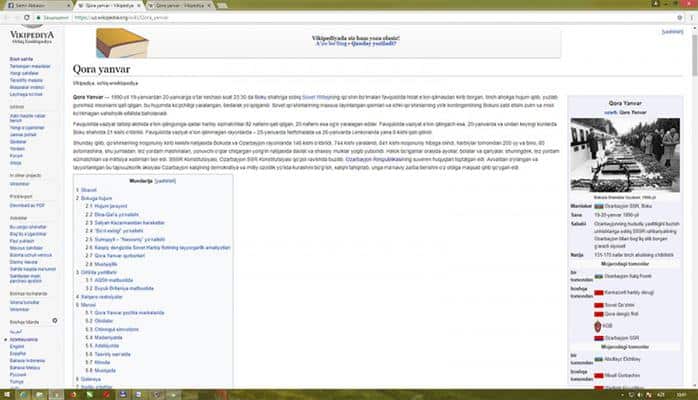The image size is (698, 400).
Task: Click the book image in the banner
Action: point(123,42)
